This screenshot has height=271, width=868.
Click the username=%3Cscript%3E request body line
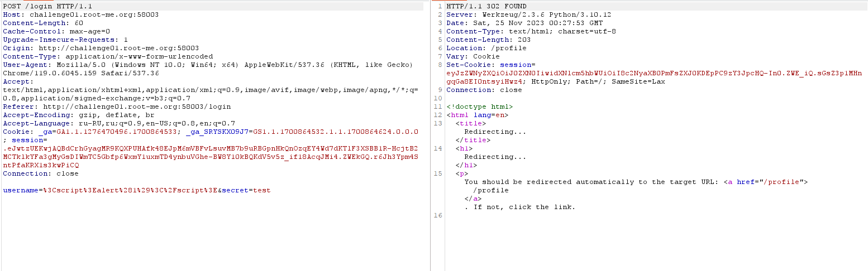point(136,190)
